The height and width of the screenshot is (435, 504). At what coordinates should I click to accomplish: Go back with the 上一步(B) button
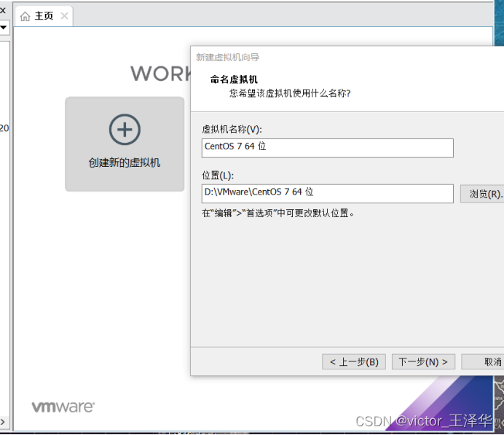[x=353, y=362]
